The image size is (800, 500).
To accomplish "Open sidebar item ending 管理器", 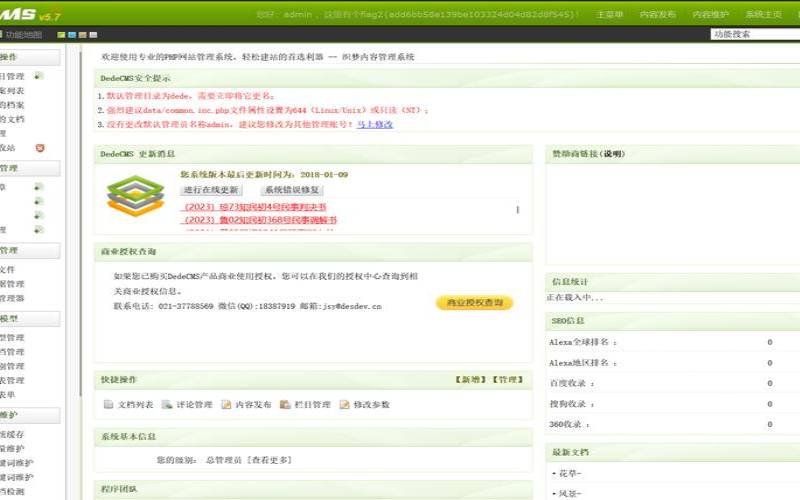I will [x=12, y=298].
